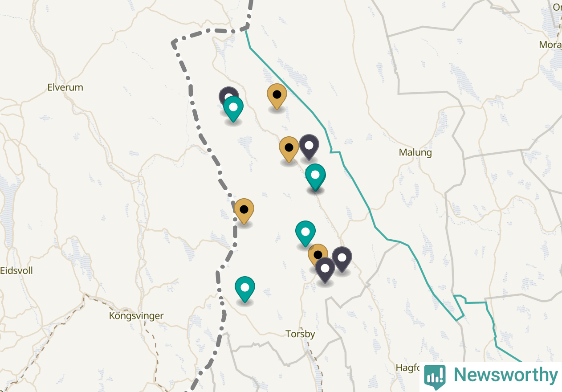The width and height of the screenshot is (562, 392).
Task: Select the southernmost teal pin northeast of Kongsvinger
Action: click(x=245, y=289)
